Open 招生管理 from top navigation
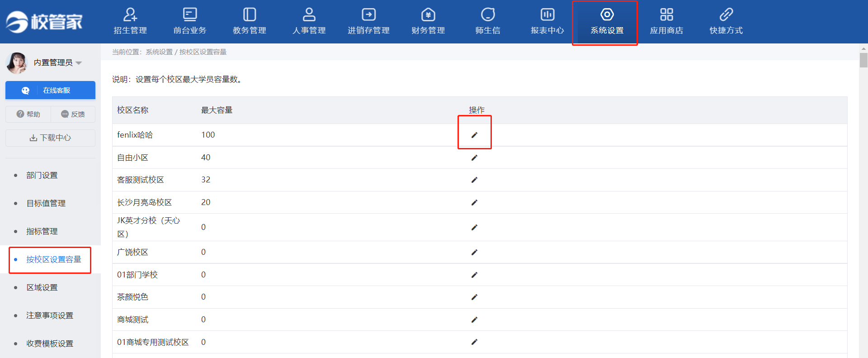 tap(130, 21)
